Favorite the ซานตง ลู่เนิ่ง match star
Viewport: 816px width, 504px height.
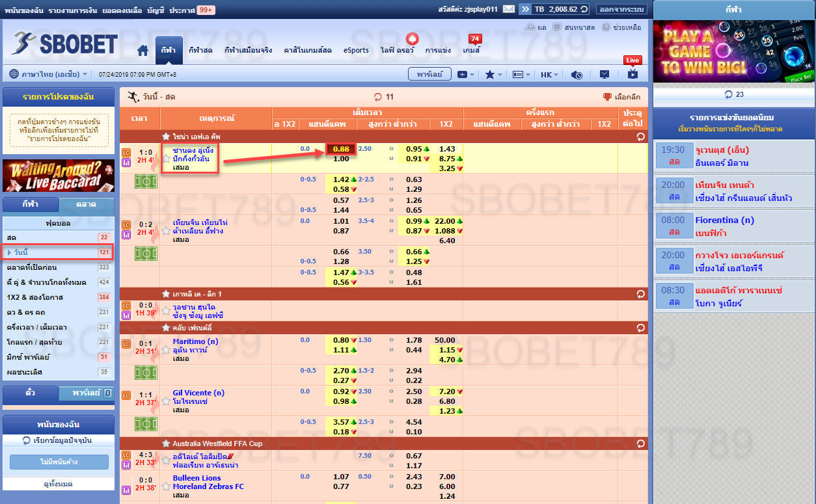tap(167, 158)
